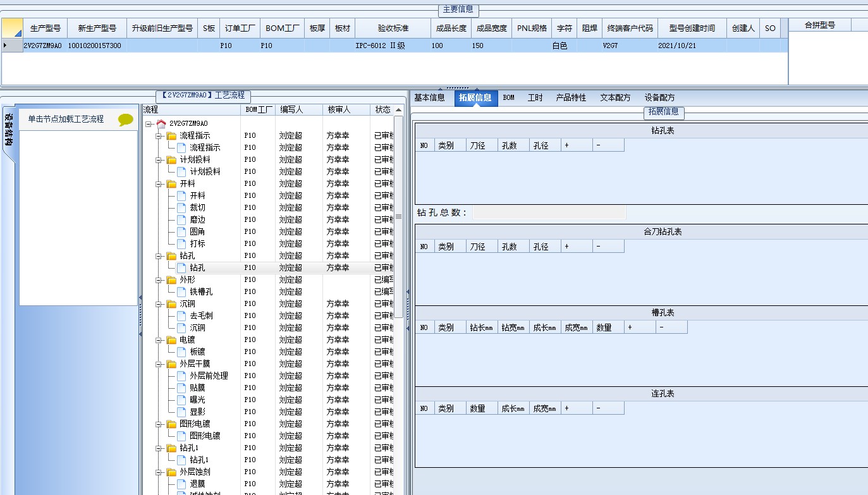Click the yellow speech bubble icon
Image resolution: width=868 pixels, height=495 pixels.
(126, 119)
